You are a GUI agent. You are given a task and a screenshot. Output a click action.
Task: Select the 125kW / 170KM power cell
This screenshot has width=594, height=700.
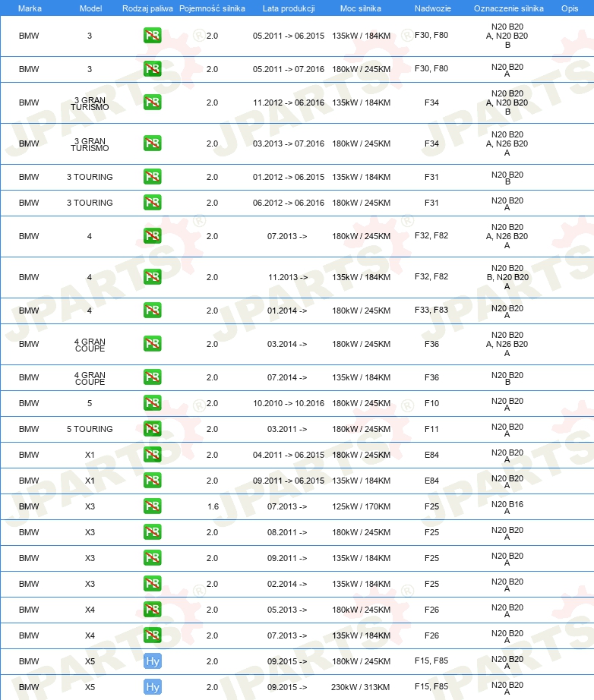click(x=362, y=506)
